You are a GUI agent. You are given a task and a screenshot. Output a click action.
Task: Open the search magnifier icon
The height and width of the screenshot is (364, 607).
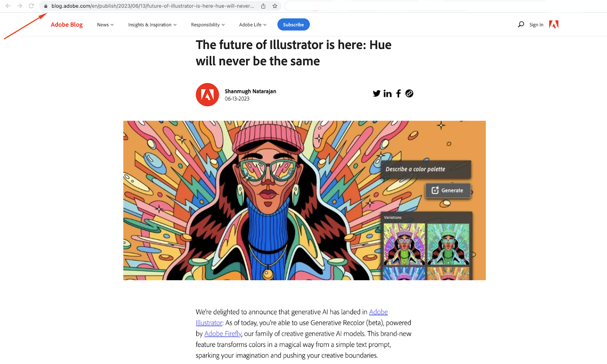click(521, 25)
